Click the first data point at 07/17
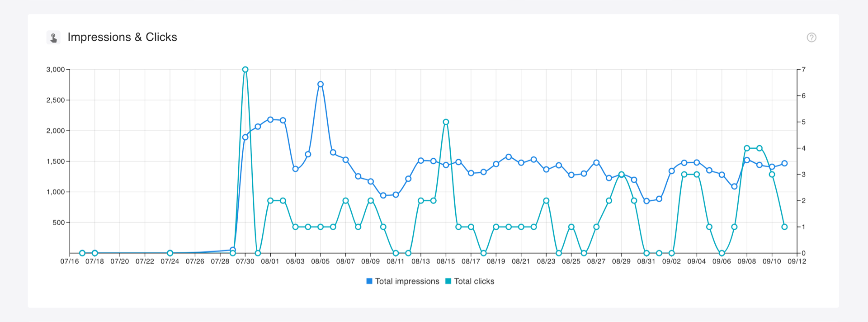Viewport: 868px width, 322px height. [x=82, y=253]
